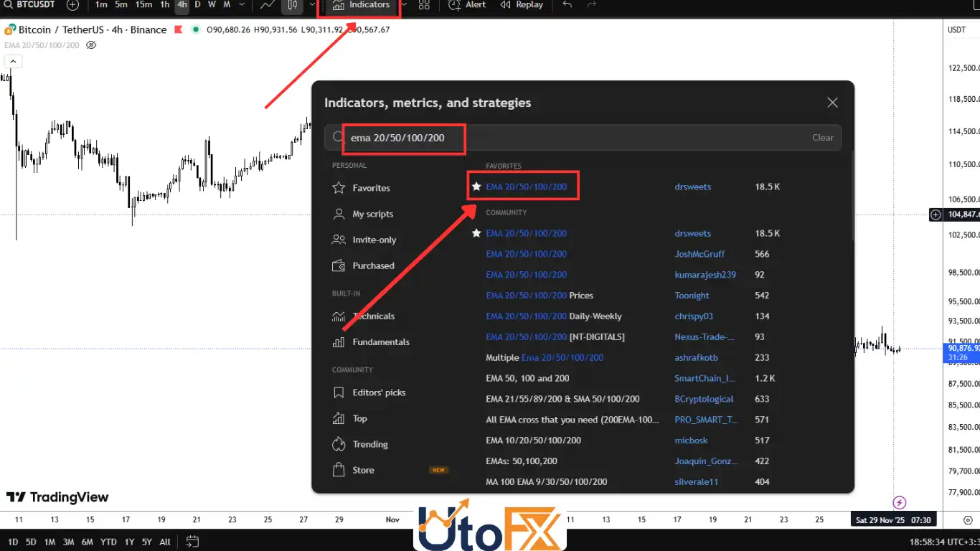Click the Top chart icon in the sidebar
The width and height of the screenshot is (980, 551).
tap(339, 418)
